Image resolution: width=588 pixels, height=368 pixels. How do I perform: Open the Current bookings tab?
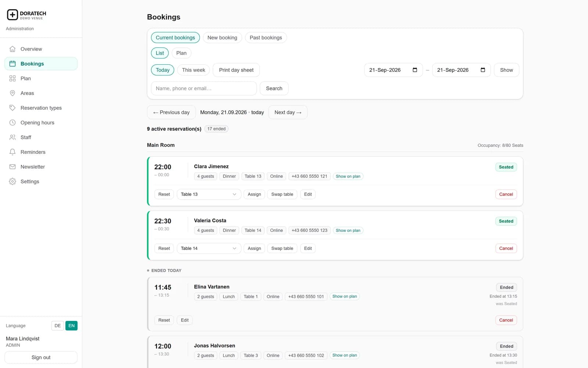(x=175, y=38)
